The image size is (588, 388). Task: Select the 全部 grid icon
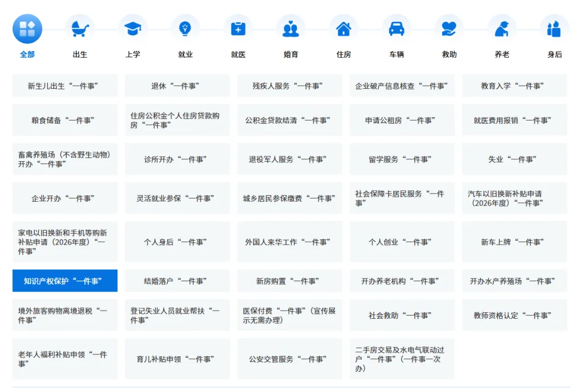pos(27,29)
